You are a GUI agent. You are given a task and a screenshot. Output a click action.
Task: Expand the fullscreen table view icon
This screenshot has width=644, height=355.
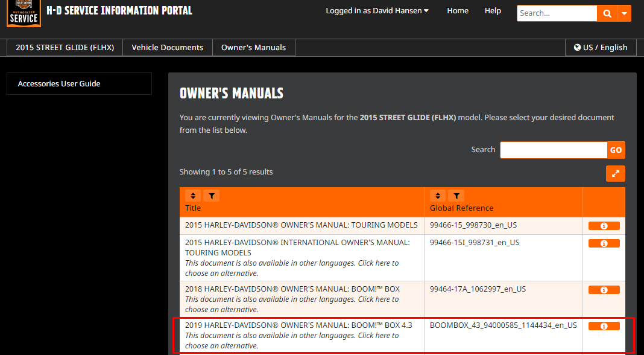[x=616, y=173]
